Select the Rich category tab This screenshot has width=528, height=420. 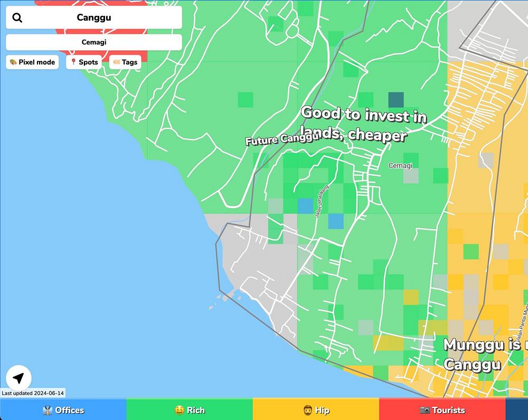coord(190,409)
